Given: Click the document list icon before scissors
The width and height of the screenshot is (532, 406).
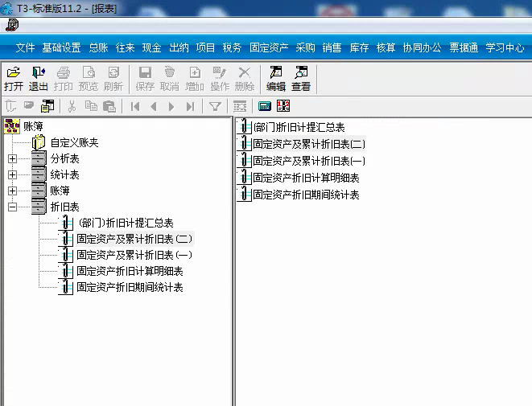Looking at the screenshot, I should point(47,106).
